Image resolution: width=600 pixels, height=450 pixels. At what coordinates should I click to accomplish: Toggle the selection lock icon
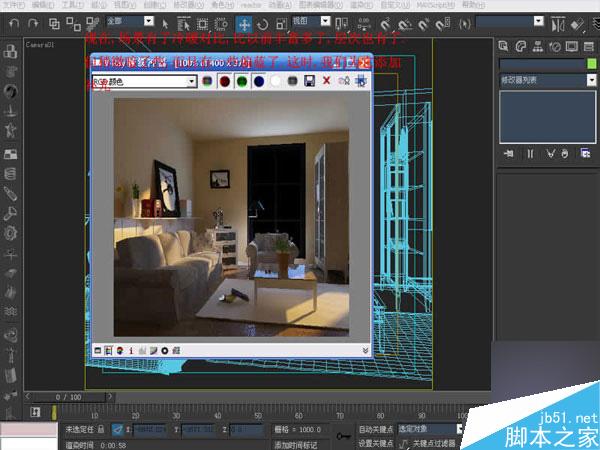101,429
